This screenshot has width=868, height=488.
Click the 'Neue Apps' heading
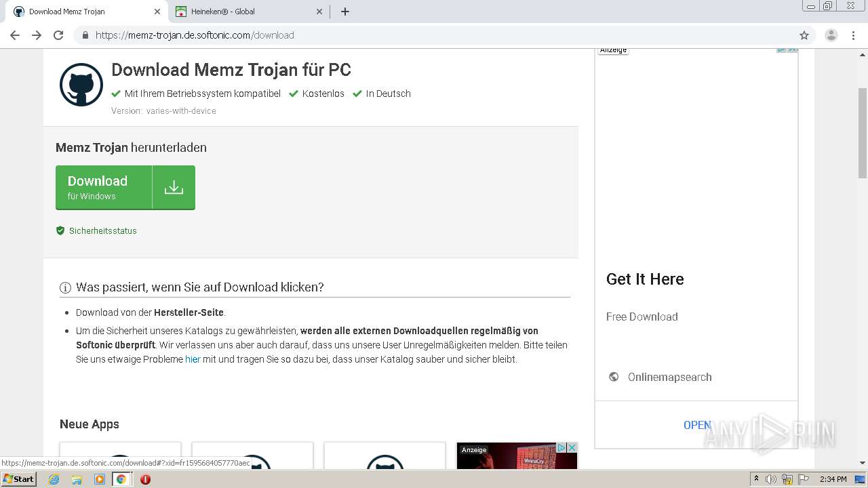(x=90, y=424)
